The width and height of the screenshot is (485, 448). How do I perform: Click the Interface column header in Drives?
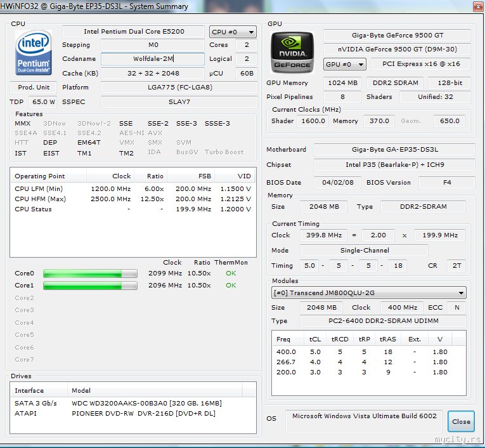[39, 390]
